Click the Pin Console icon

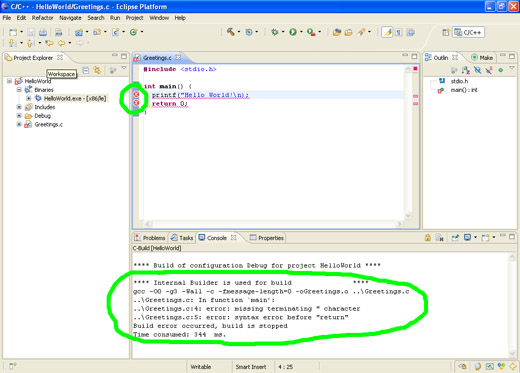455,237
